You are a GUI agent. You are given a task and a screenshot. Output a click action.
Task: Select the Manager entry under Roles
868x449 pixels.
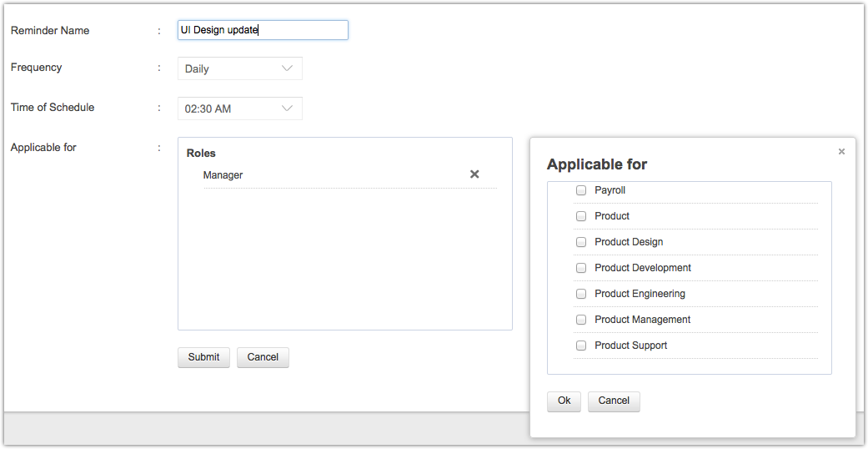pyautogui.click(x=223, y=175)
